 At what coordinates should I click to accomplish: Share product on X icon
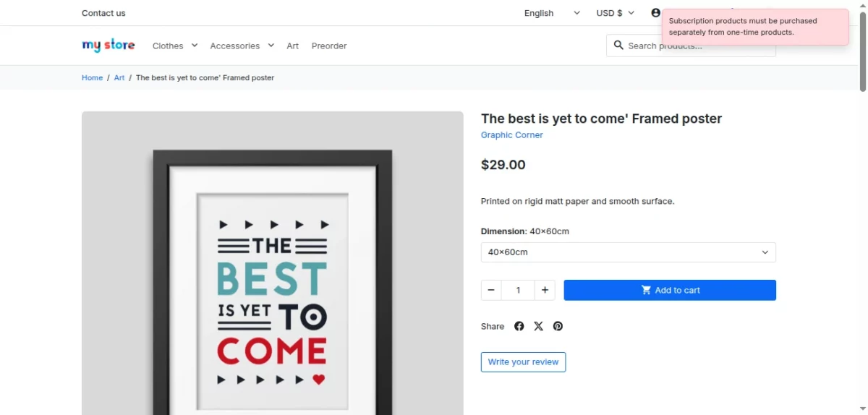coord(538,326)
